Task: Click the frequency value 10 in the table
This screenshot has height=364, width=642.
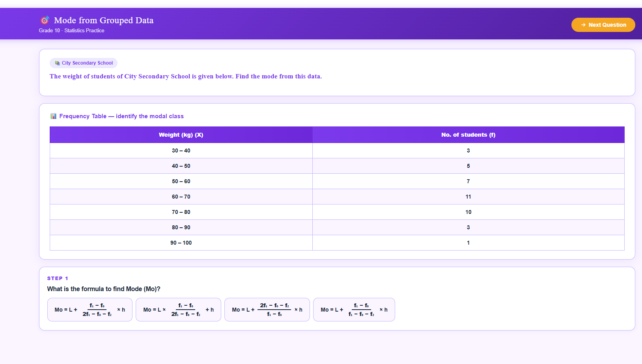Action: (x=468, y=212)
